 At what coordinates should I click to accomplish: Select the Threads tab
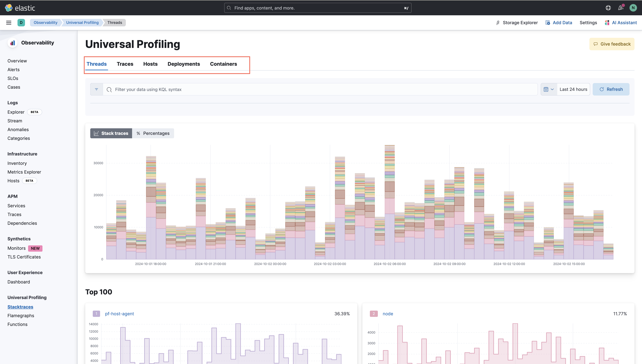point(96,64)
